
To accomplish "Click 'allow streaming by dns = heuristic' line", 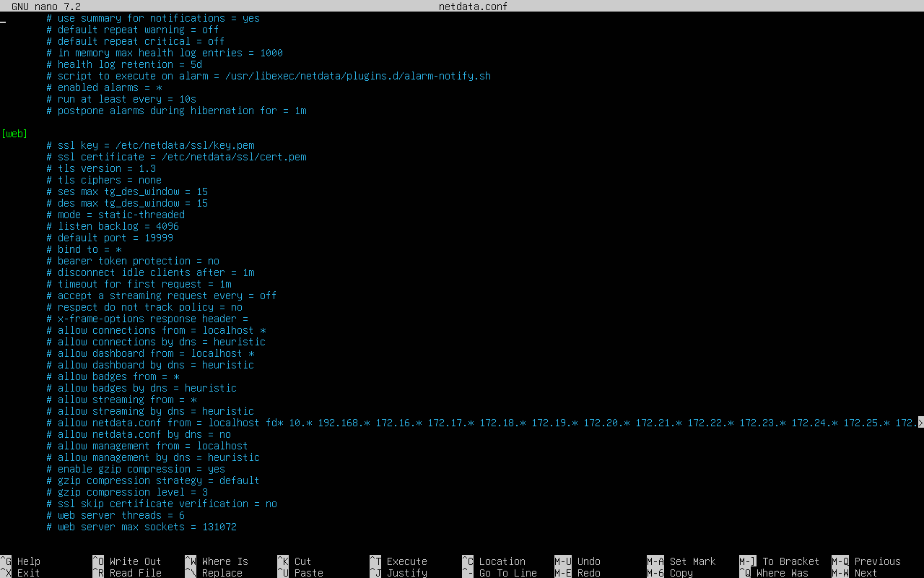I will click(150, 411).
